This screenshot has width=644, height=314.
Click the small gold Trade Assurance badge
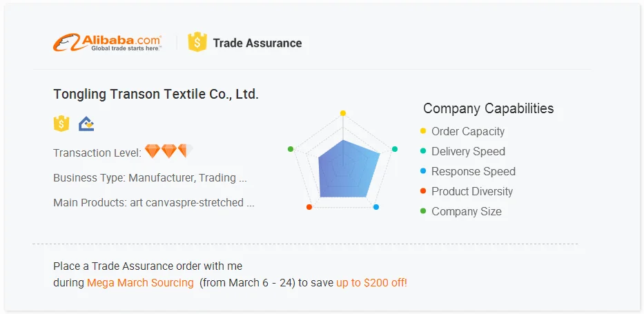point(61,124)
